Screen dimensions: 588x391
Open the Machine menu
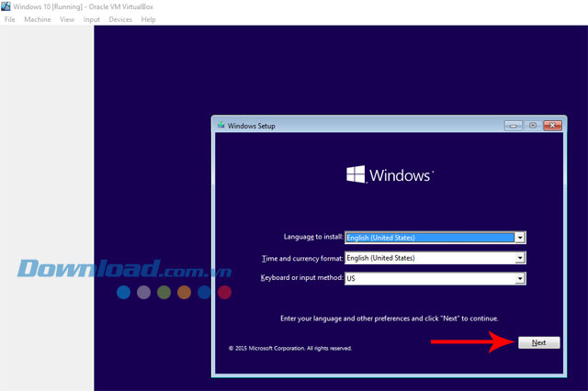coord(38,19)
